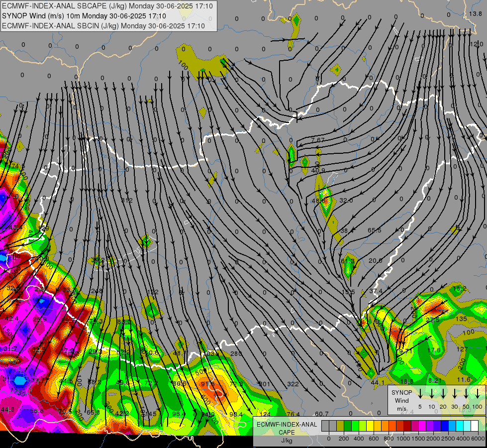The image size is (487, 448).
Task: Click the 10 m/s wind arrow in legend
Action: (x=432, y=393)
